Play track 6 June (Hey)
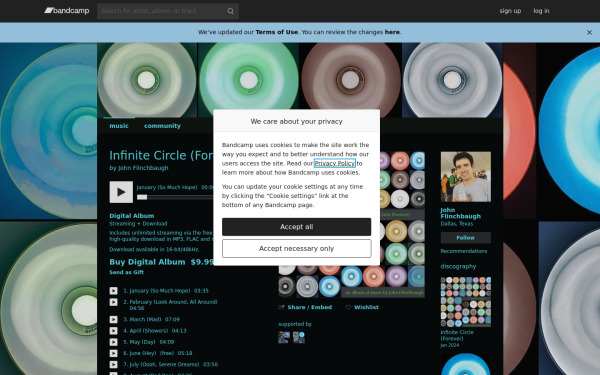600x375 pixels. [114, 353]
